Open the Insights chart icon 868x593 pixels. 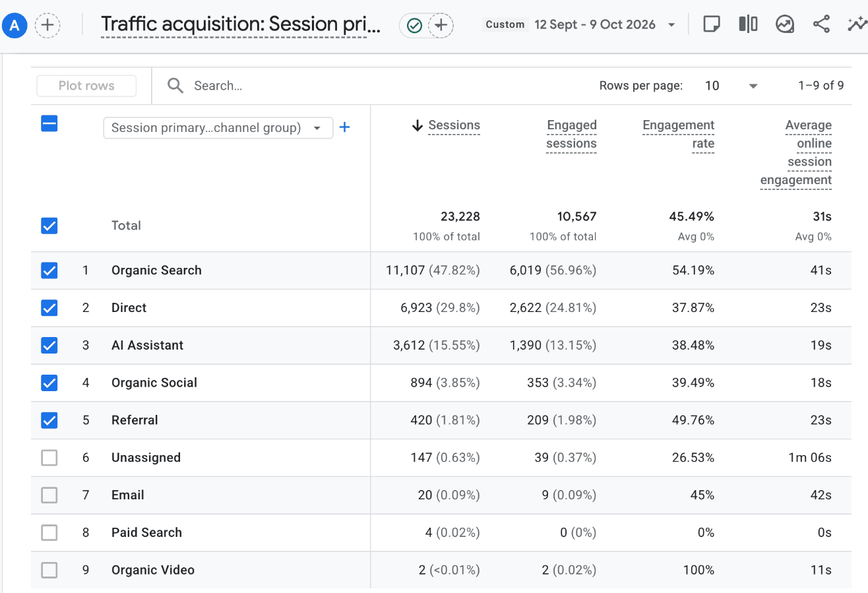click(784, 24)
